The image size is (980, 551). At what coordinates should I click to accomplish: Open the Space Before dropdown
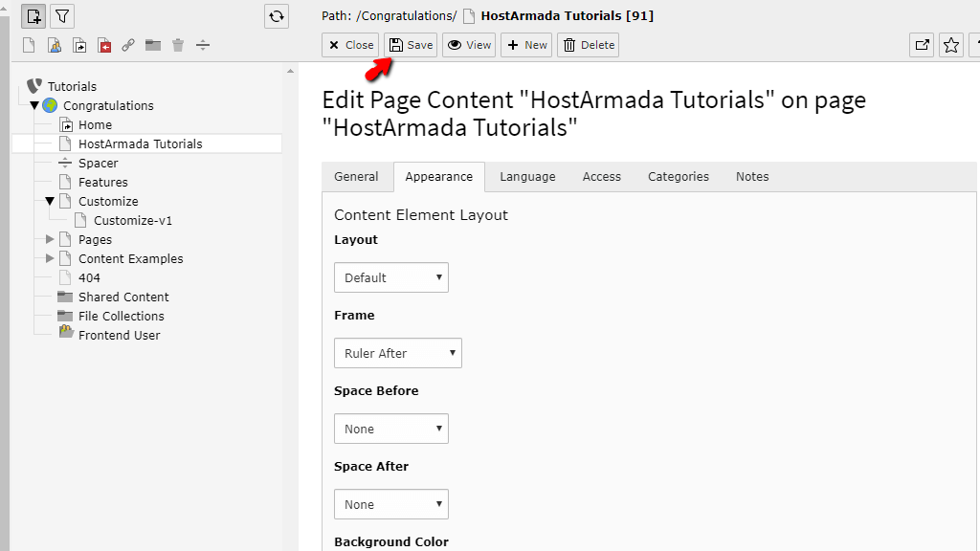pos(391,429)
